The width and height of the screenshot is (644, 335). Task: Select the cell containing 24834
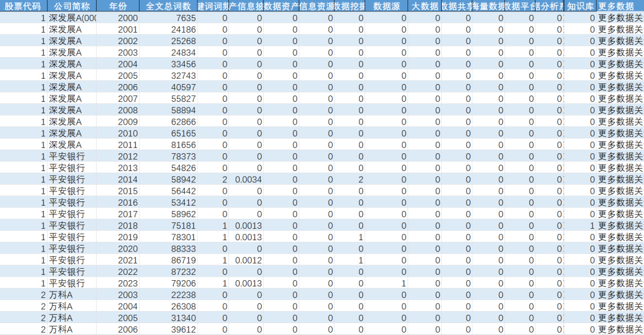(x=168, y=52)
